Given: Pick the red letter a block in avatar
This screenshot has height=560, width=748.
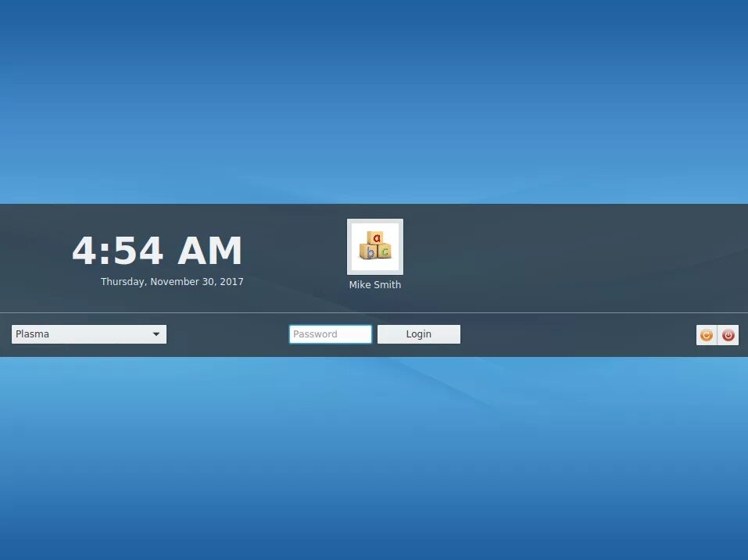Looking at the screenshot, I should pos(376,237).
